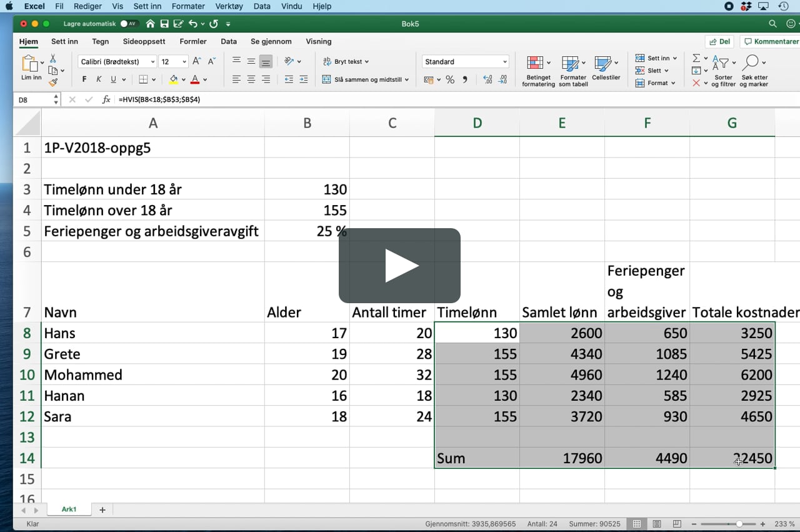This screenshot has width=800, height=532.
Task: Open the Customize Quick Access Toolbar arrow
Action: click(228, 24)
